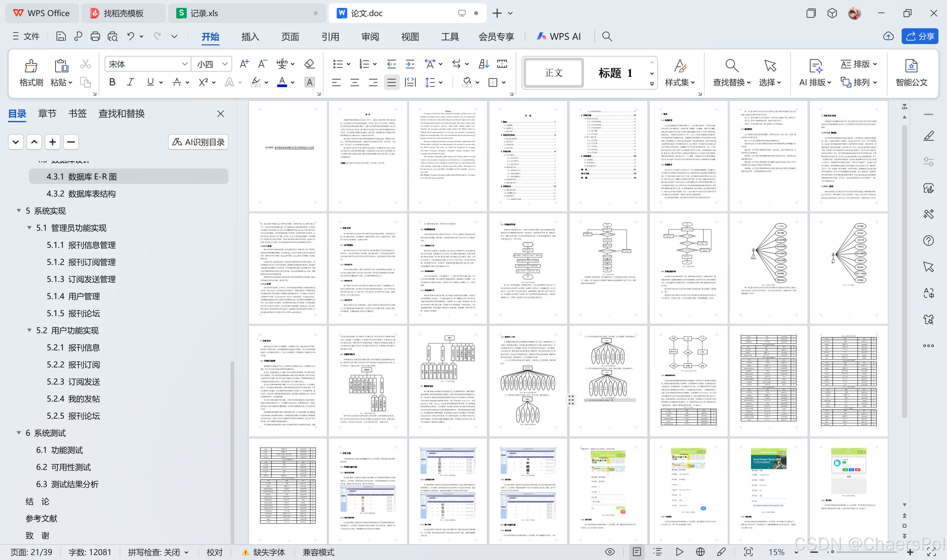Click 缺失字体 warning in status bar
Viewport: 947px width, 560px height.
[263, 552]
